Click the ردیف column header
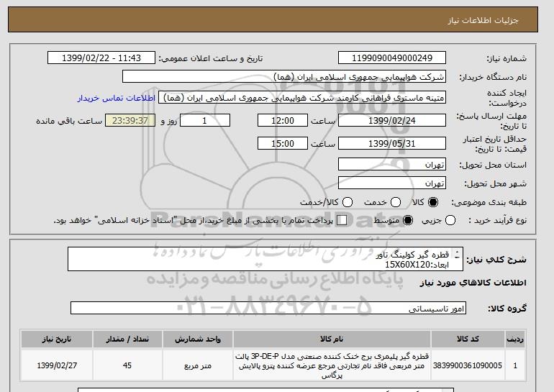 click(x=515, y=339)
